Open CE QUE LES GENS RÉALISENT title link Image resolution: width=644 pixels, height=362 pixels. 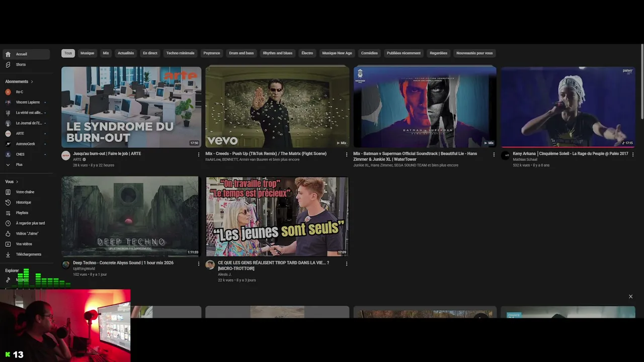coord(273,265)
